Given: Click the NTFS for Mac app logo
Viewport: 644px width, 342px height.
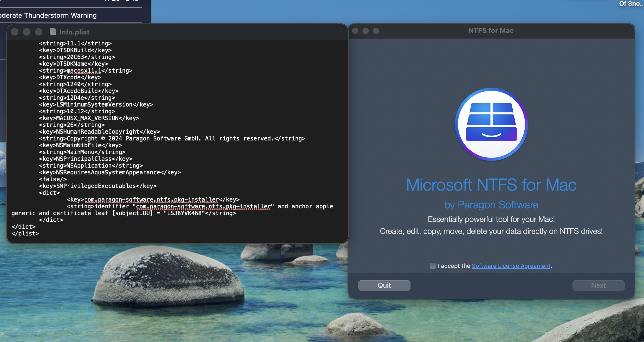Looking at the screenshot, I should click(491, 125).
